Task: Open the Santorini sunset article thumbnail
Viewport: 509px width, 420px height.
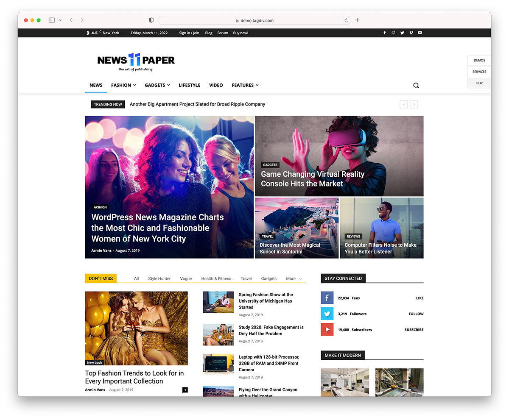Action: pyautogui.click(x=296, y=228)
